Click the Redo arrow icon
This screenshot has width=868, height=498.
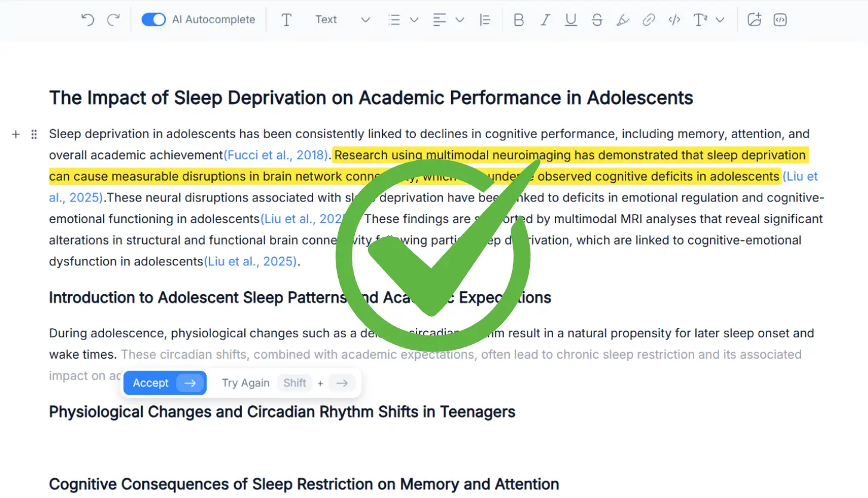[x=114, y=20]
